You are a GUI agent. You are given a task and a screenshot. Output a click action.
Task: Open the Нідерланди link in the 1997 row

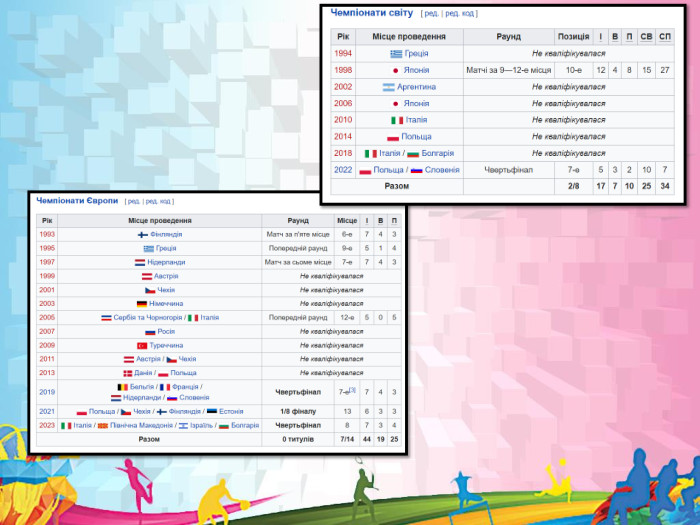point(168,262)
